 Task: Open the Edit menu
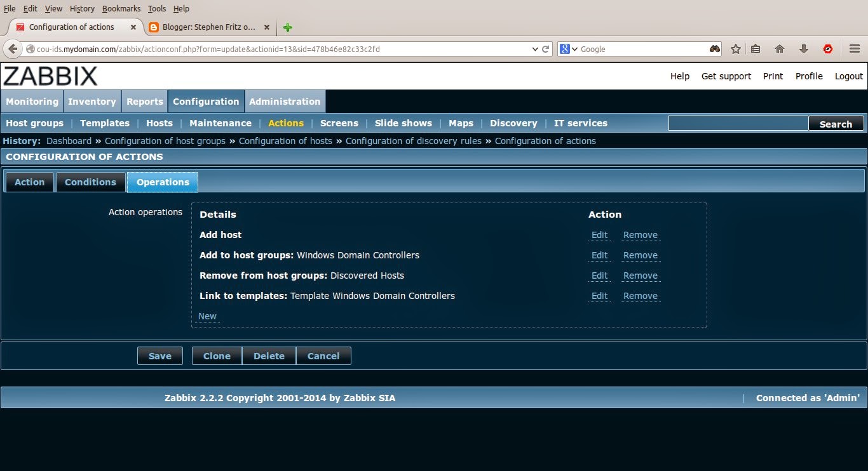coord(30,8)
